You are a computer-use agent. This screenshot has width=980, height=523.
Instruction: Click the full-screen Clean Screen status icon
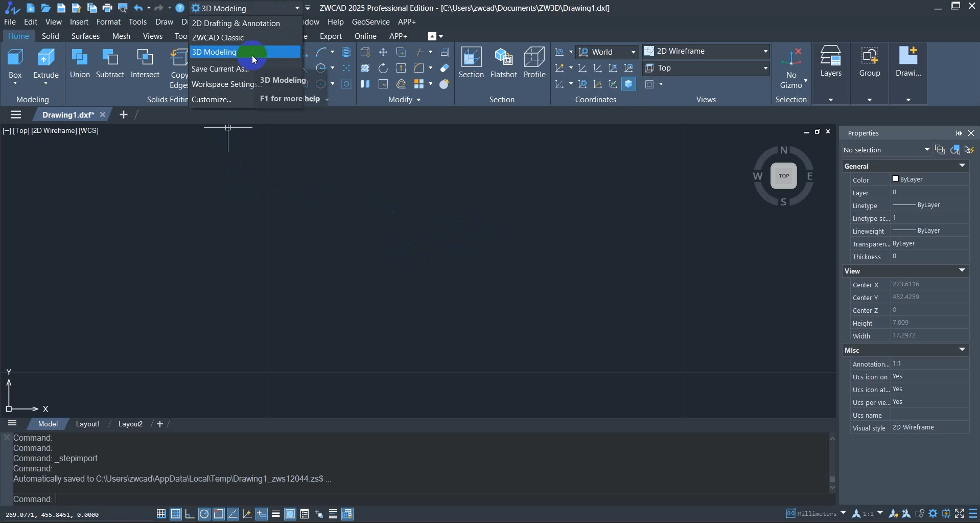(x=960, y=513)
